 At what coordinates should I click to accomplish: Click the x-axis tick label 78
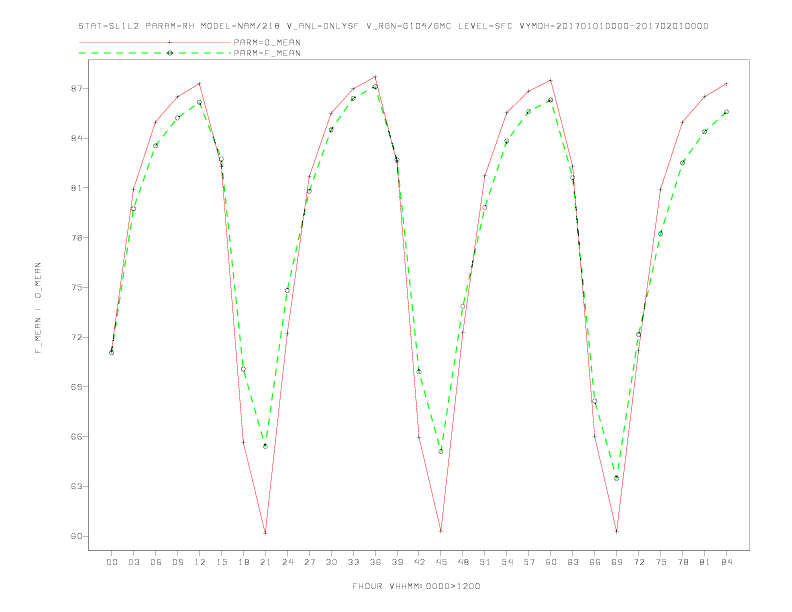coord(683,562)
